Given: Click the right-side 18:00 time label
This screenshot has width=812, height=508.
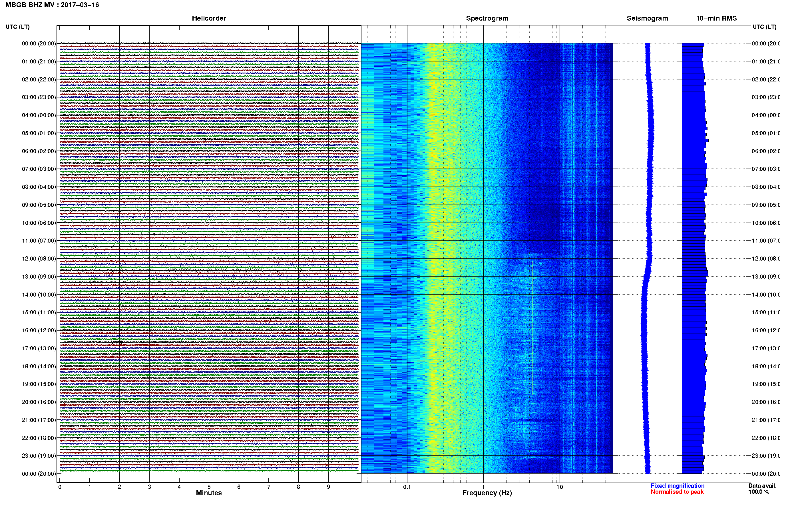Looking at the screenshot, I should (x=766, y=366).
